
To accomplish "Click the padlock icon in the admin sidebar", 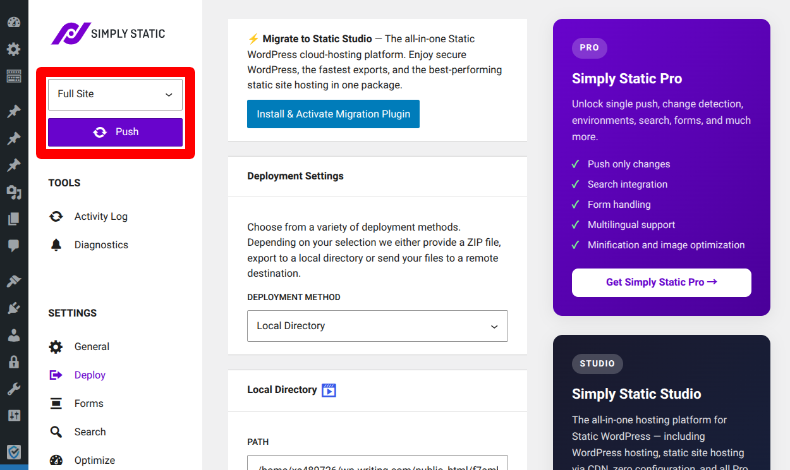I will [x=14, y=362].
